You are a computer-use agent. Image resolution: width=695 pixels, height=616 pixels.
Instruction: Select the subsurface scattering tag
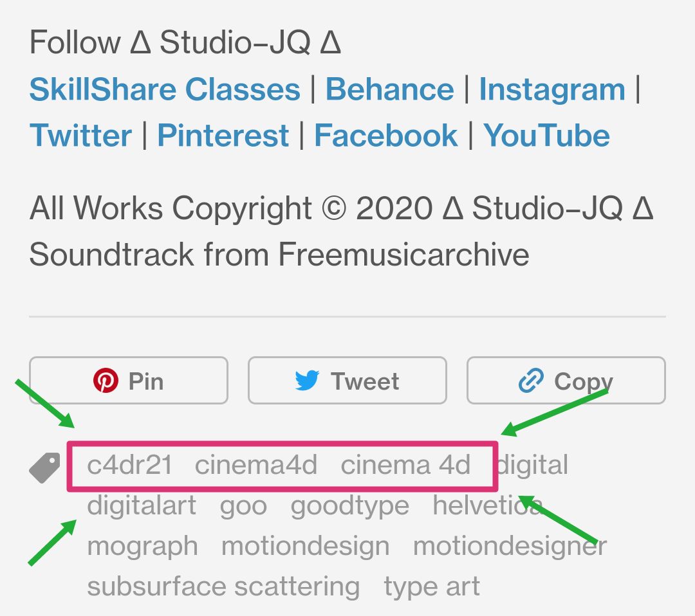pos(223,587)
